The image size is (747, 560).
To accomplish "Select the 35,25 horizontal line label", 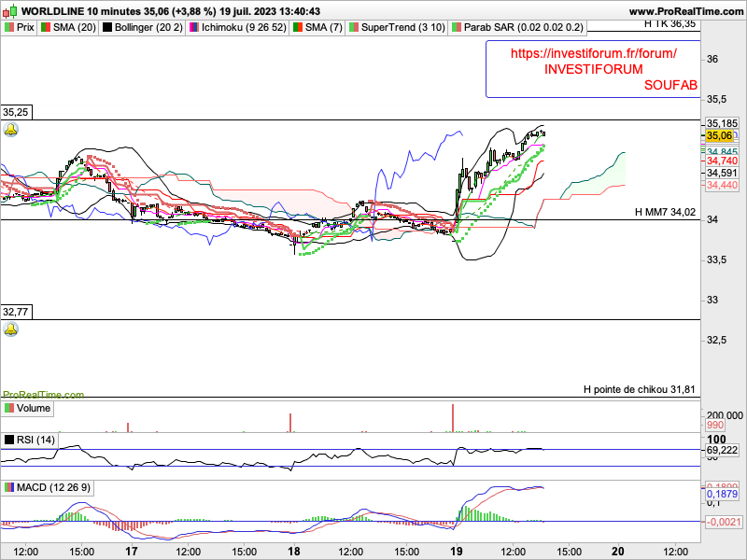I will [16, 112].
